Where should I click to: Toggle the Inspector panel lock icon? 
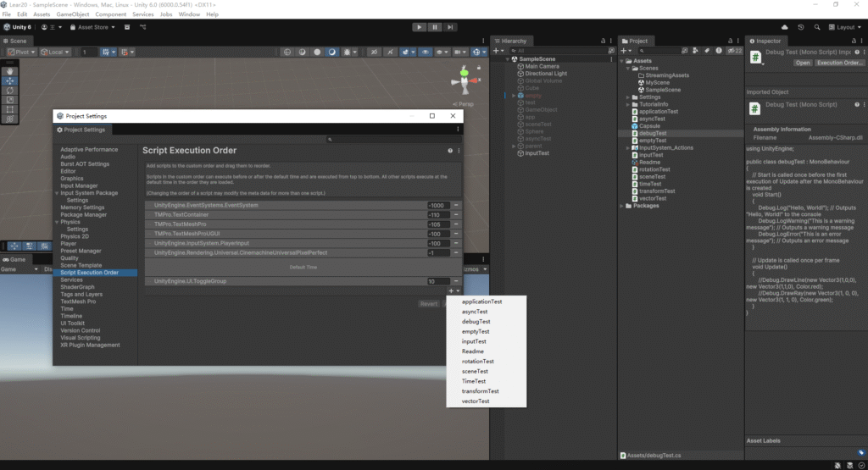[x=854, y=41]
